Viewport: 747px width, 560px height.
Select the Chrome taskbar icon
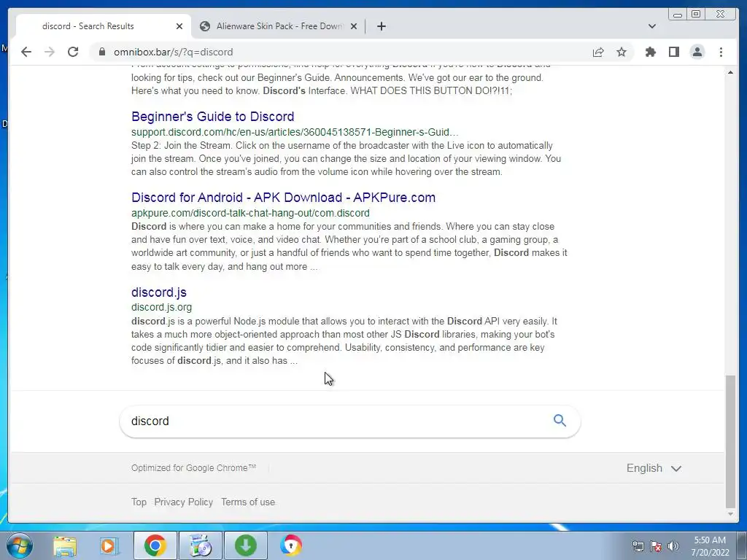click(155, 545)
